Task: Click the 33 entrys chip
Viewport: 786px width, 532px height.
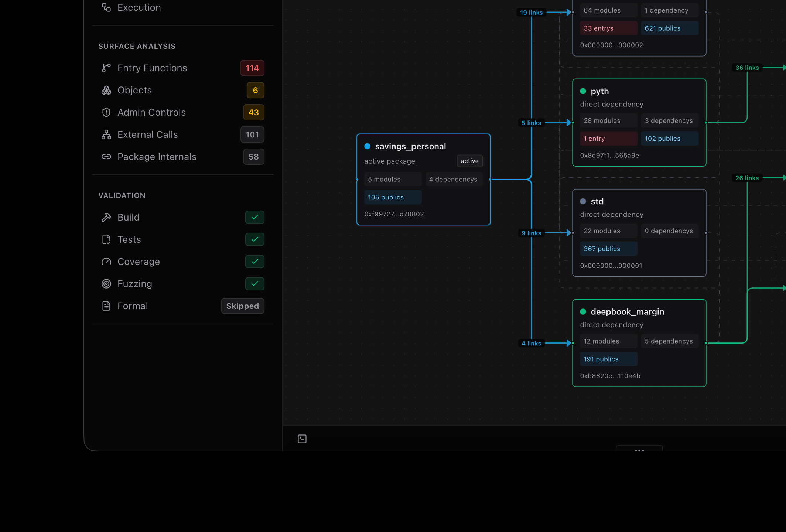Action: coord(609,28)
